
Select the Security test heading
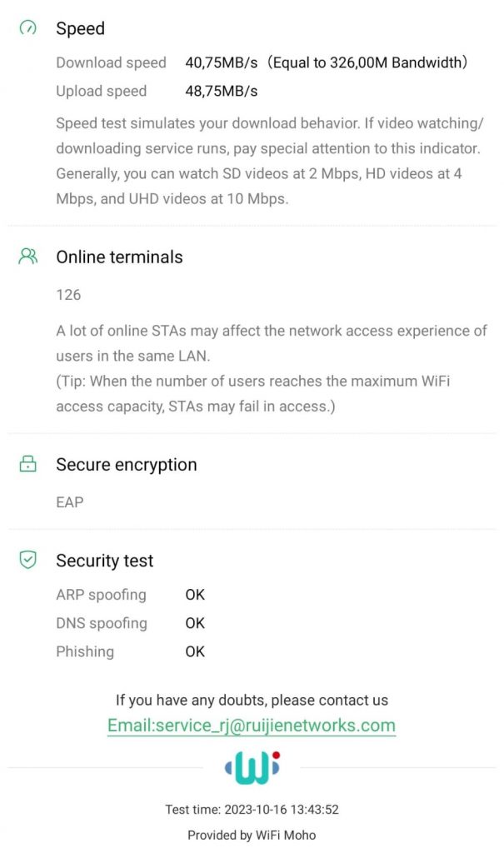pyautogui.click(x=105, y=561)
